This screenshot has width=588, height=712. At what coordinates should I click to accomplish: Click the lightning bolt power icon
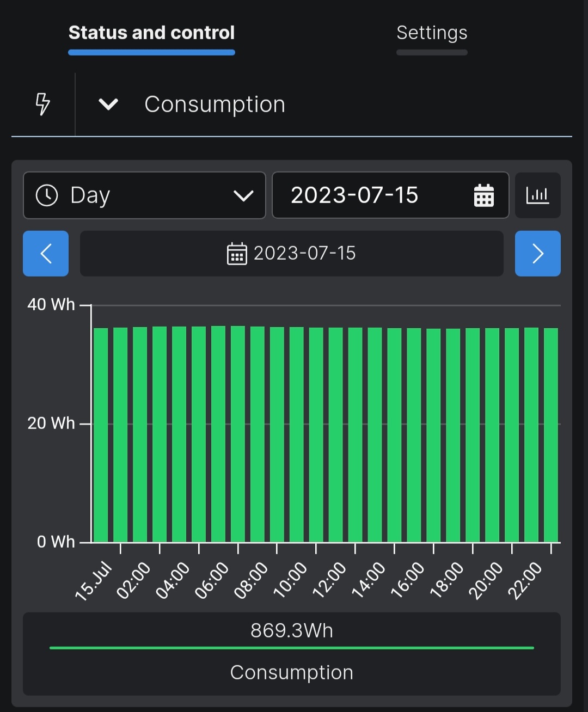pyautogui.click(x=42, y=103)
